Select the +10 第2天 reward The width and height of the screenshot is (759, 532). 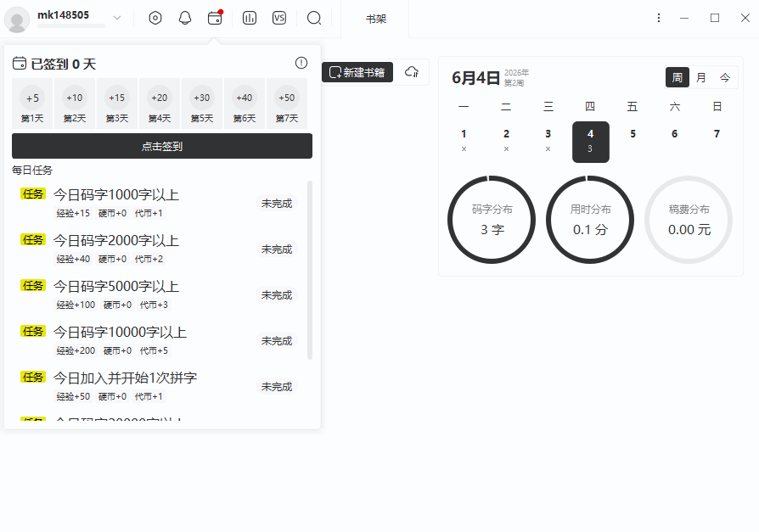[75, 104]
